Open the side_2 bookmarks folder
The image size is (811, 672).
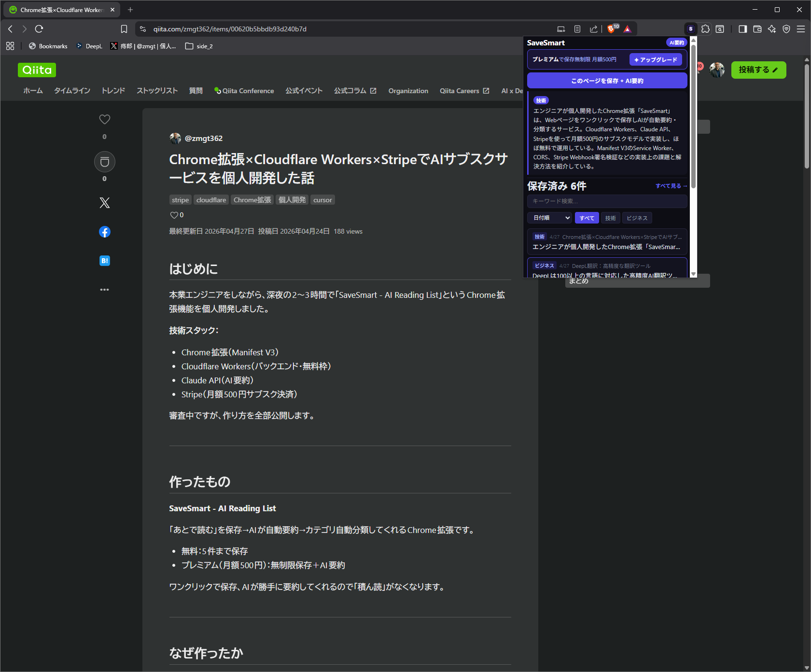(199, 46)
